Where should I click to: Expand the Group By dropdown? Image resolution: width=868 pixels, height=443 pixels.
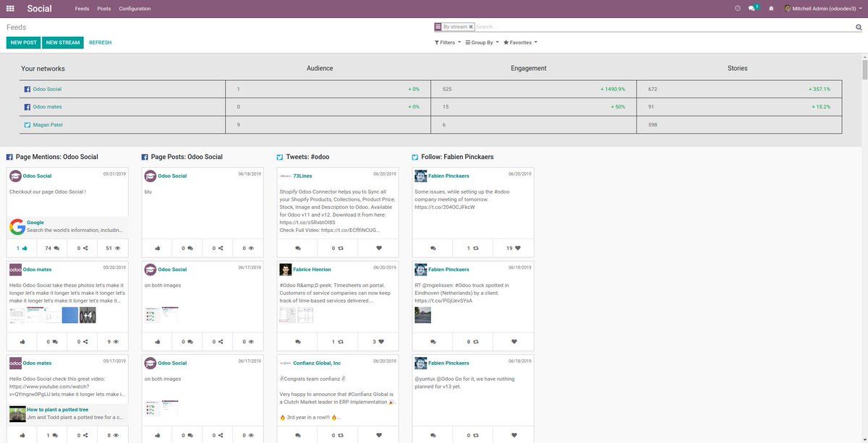pyautogui.click(x=482, y=43)
